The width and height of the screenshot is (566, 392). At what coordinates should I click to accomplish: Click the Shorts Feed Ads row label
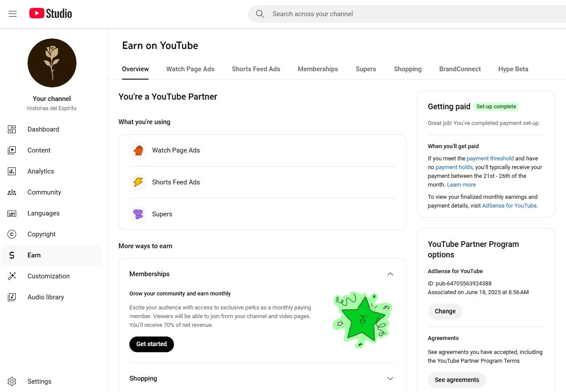(176, 182)
